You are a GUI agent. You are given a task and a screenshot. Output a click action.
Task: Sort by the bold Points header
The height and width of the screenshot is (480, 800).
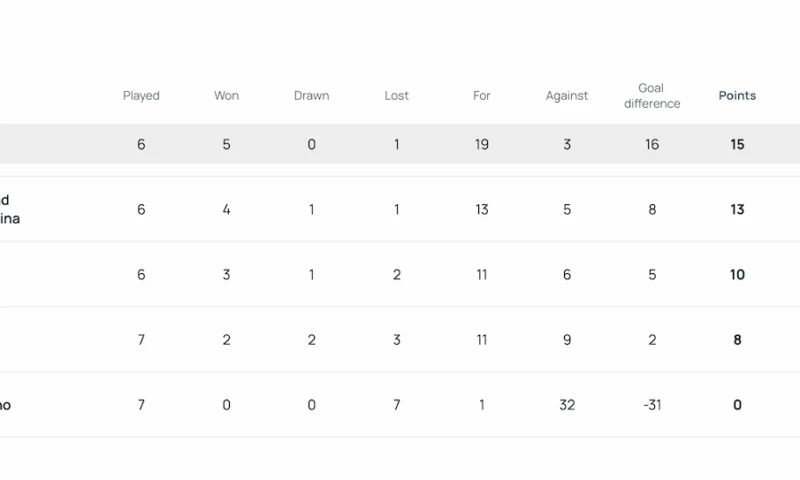coord(737,96)
